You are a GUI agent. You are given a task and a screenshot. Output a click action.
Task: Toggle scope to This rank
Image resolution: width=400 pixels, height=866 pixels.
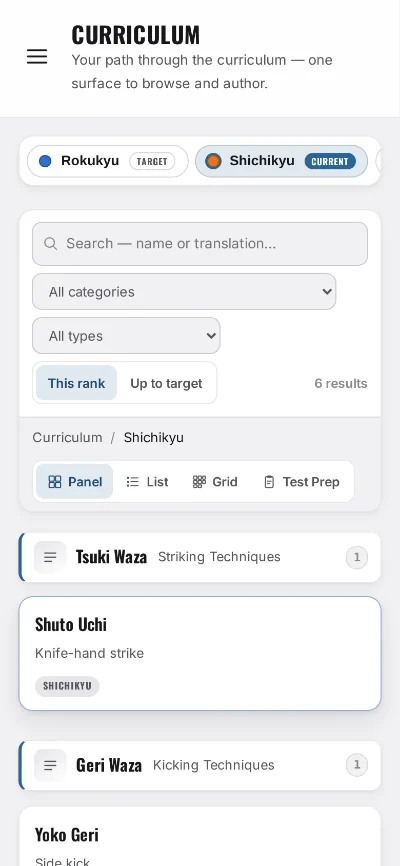[x=76, y=383]
